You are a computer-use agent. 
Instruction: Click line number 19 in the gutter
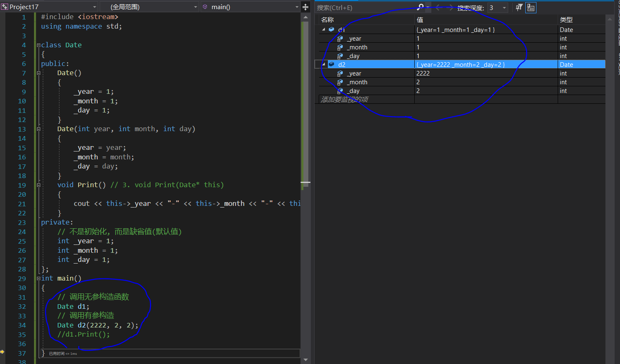[x=22, y=185]
